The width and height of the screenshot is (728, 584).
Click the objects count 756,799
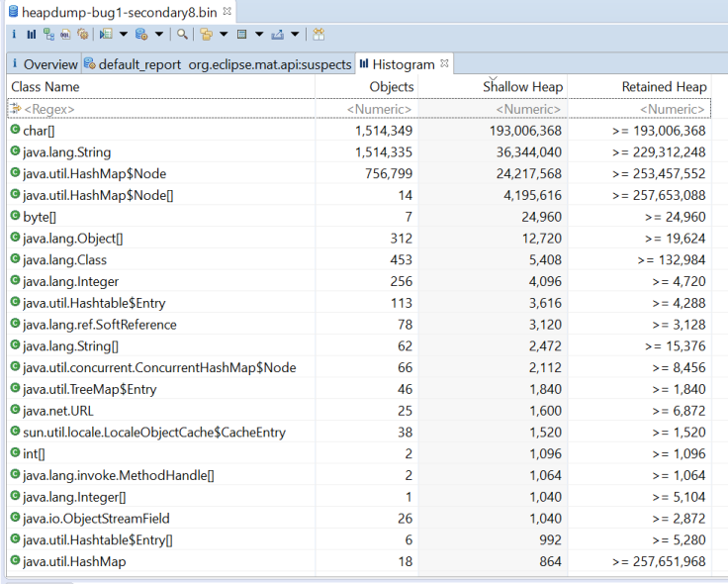(389, 174)
